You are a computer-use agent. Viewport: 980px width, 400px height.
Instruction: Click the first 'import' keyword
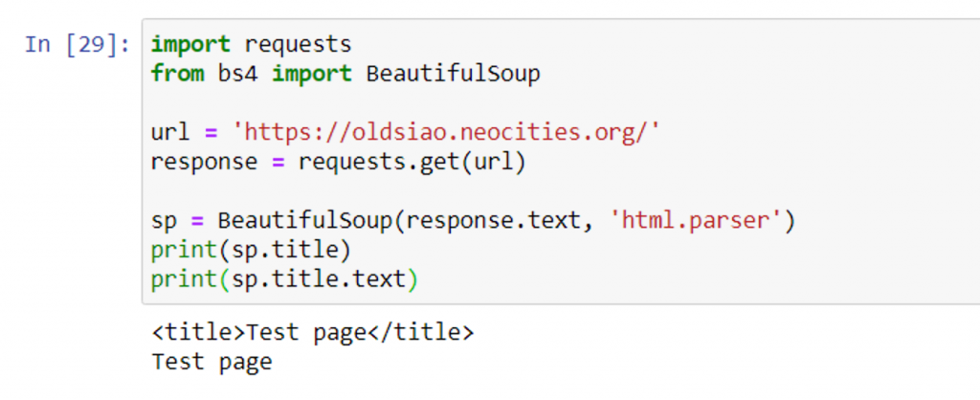click(x=190, y=44)
